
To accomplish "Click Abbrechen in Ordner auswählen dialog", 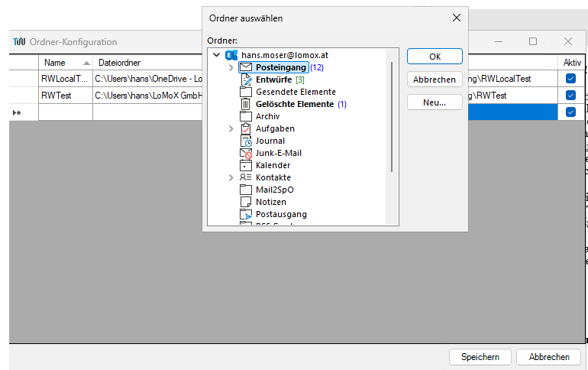I will pos(435,80).
